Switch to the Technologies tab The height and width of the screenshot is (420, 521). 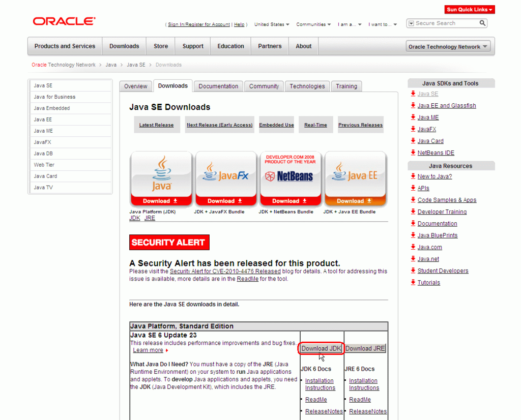click(307, 86)
